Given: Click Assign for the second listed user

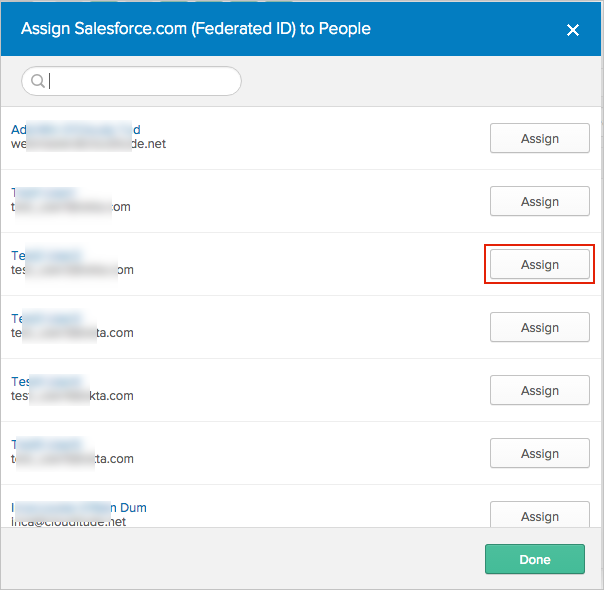Looking at the screenshot, I should 539,202.
